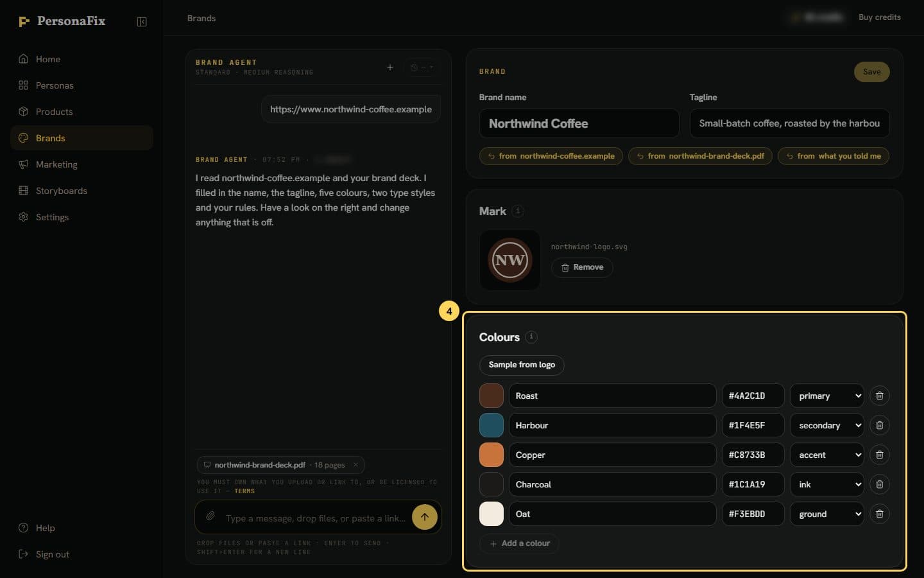The height and width of the screenshot is (578, 924).
Task: Delete the Copper colour
Action: point(880,455)
